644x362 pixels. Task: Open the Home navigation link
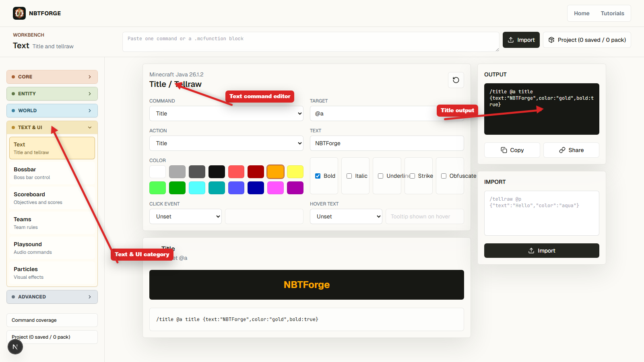(x=582, y=13)
